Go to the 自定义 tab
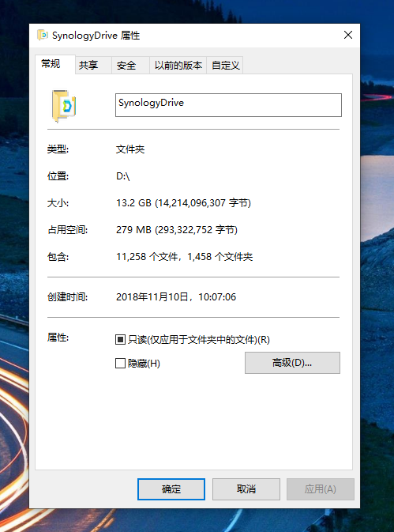This screenshot has width=394, height=532. (x=225, y=65)
